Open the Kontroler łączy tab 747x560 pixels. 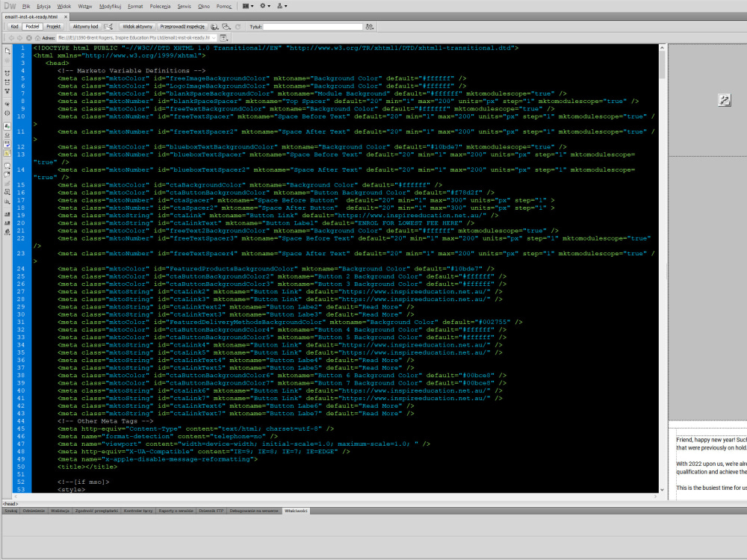pyautogui.click(x=138, y=511)
